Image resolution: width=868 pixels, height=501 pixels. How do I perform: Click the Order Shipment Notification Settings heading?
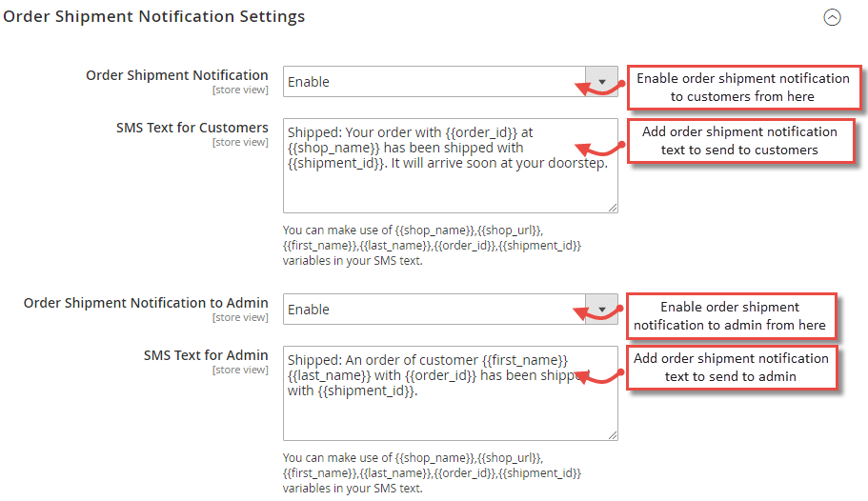tap(154, 16)
